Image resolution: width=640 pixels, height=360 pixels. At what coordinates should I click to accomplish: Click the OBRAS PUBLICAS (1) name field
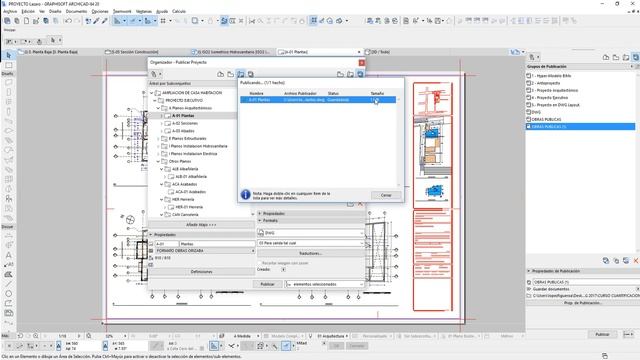[586, 282]
